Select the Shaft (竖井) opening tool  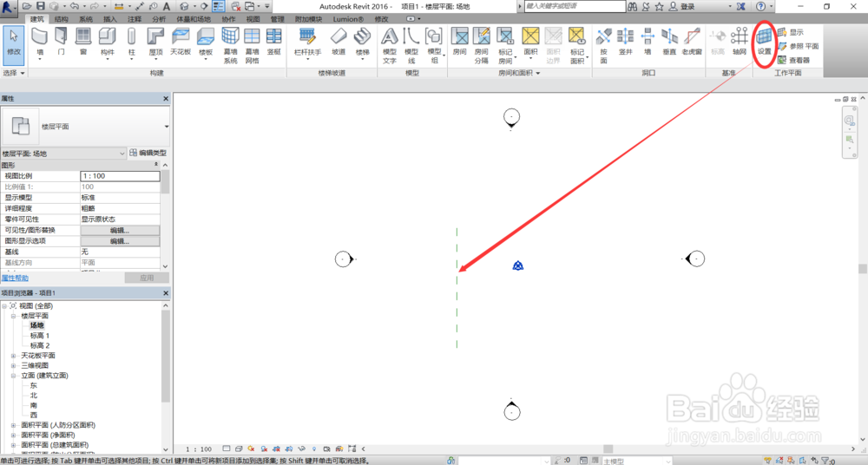tap(626, 43)
